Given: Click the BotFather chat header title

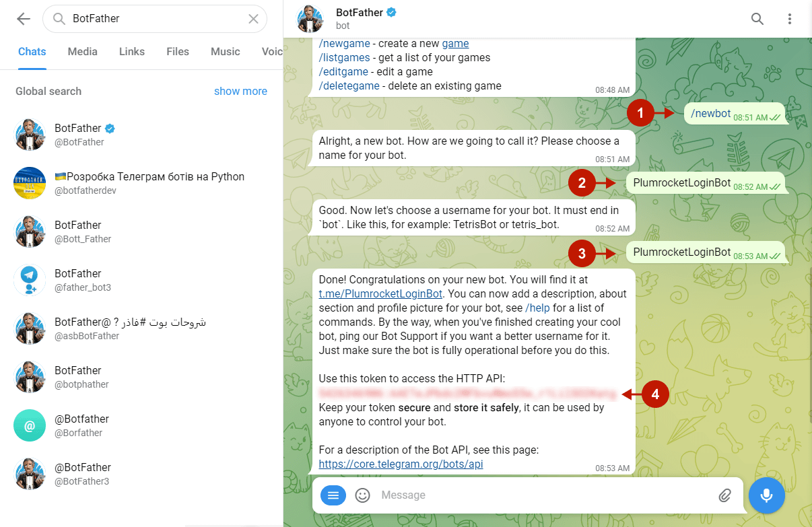Looking at the screenshot, I should click(x=360, y=12).
